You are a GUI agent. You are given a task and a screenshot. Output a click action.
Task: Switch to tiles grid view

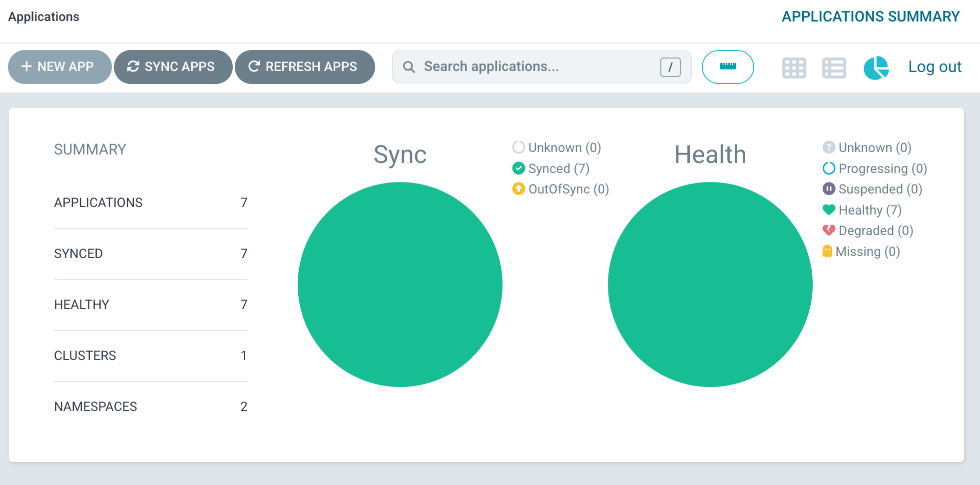[x=794, y=68]
